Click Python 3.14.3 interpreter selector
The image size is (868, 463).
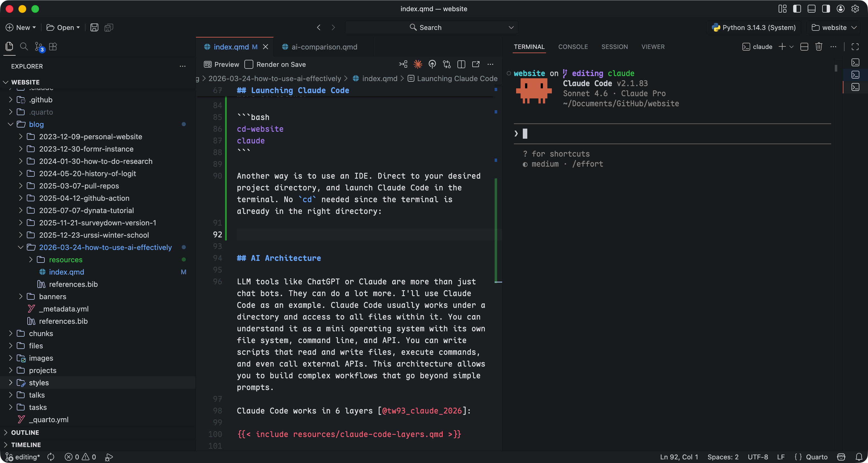(x=753, y=28)
